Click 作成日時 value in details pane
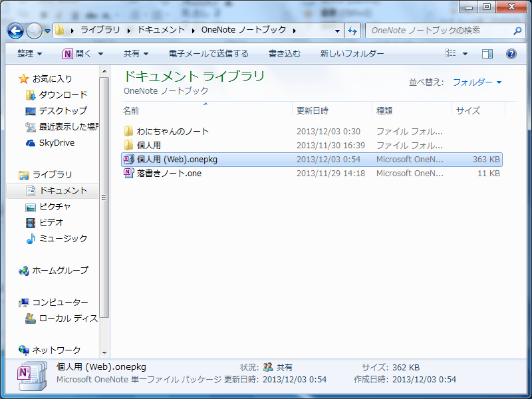Screen dimensions: 532x399 424,379
